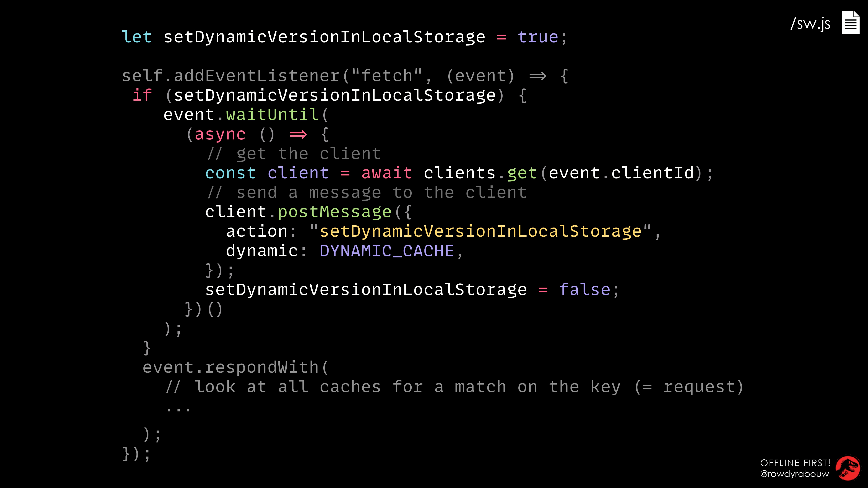Click the '// get the client' comment
The height and width of the screenshot is (488, 868).
pos(294,154)
